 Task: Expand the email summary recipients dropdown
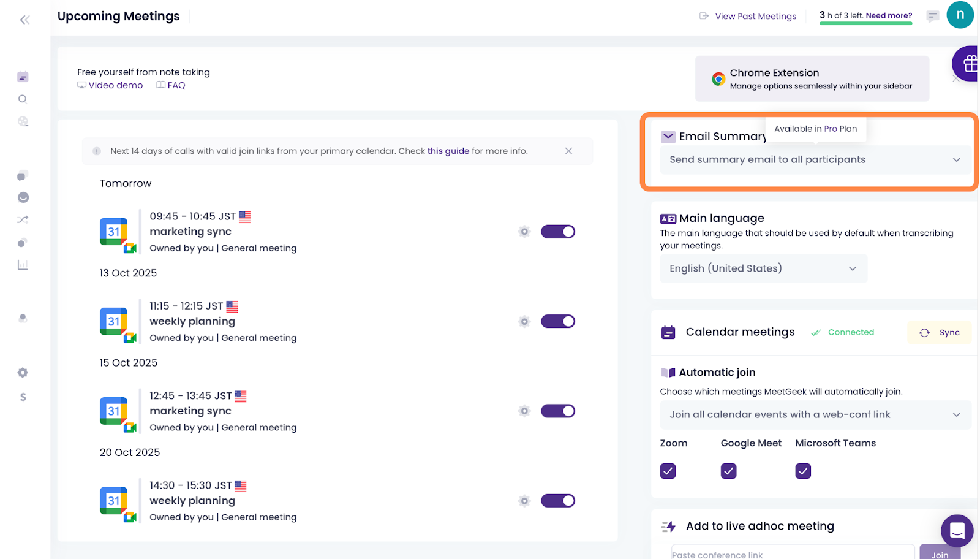pyautogui.click(x=815, y=160)
